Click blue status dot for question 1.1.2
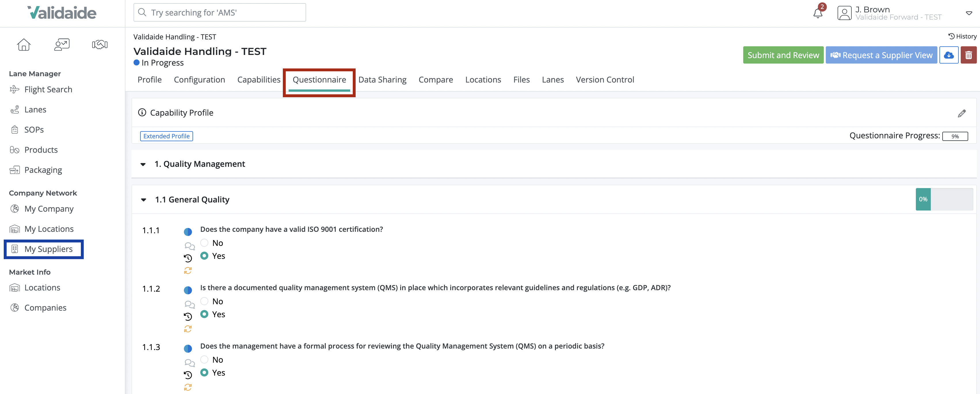 188,290
